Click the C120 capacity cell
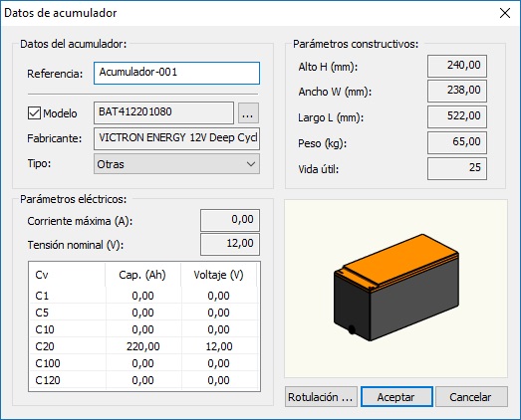Viewport: 521px width, 420px height. click(x=143, y=380)
